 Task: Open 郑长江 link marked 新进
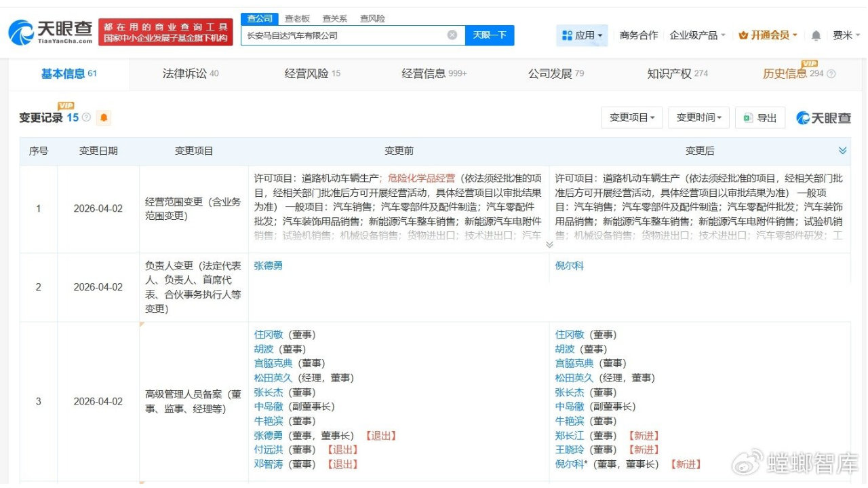(569, 436)
